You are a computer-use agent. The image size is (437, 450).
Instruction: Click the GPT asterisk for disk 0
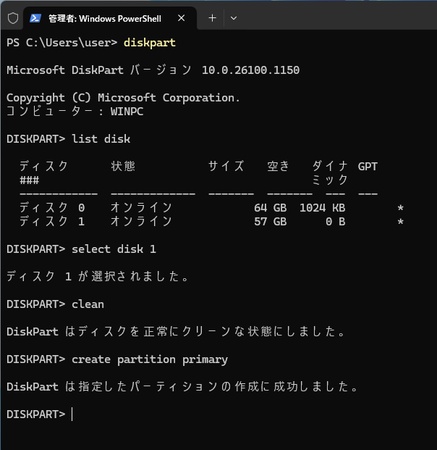400,208
